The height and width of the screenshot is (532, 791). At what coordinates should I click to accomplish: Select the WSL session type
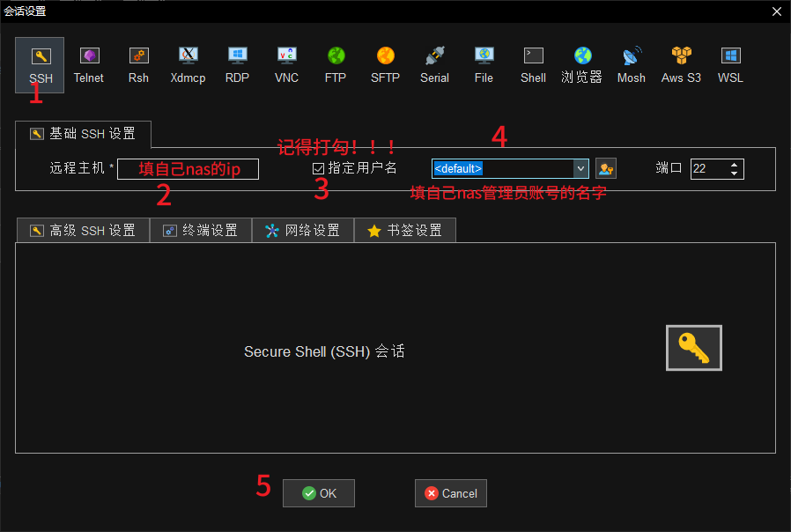[x=730, y=64]
